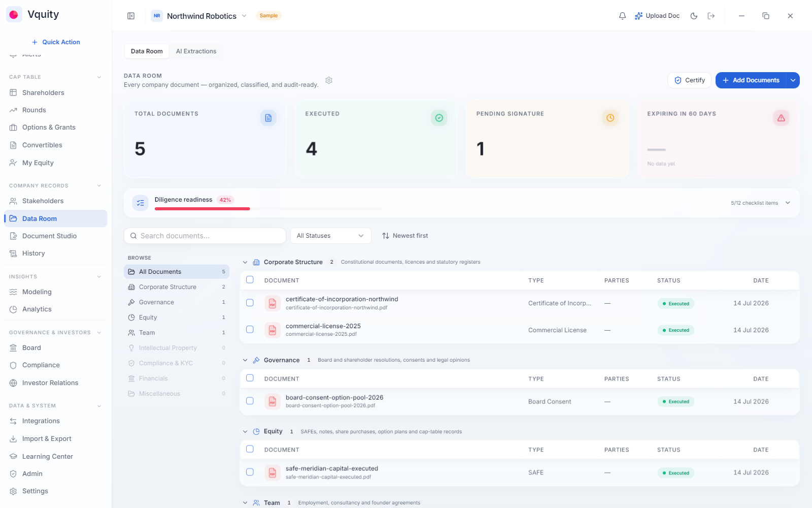Collapse the Governance document section
812x508 pixels.
click(245, 360)
